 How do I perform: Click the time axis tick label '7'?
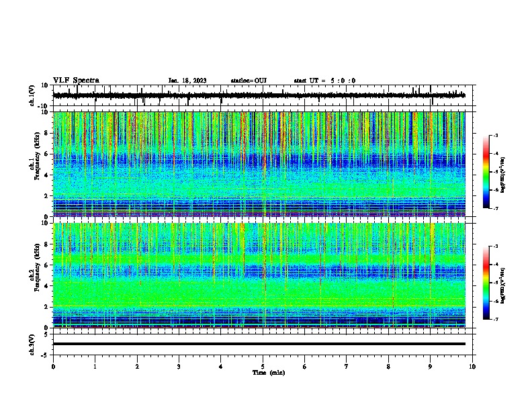click(347, 367)
